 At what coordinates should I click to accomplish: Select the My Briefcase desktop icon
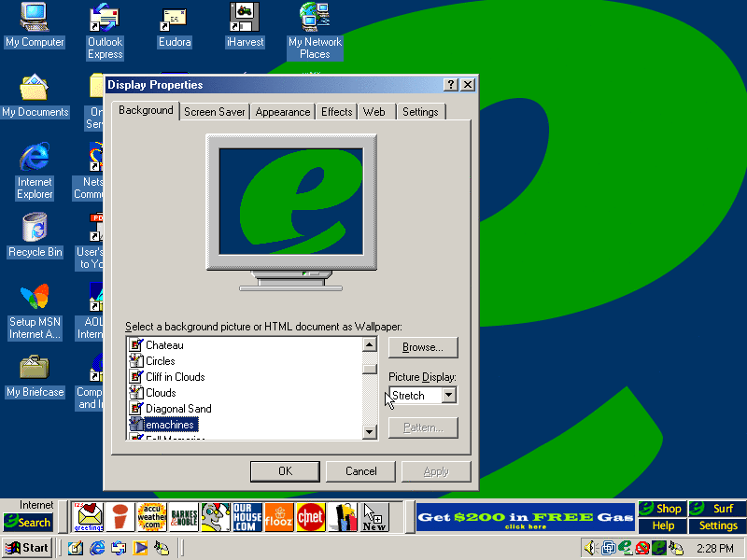(x=35, y=368)
